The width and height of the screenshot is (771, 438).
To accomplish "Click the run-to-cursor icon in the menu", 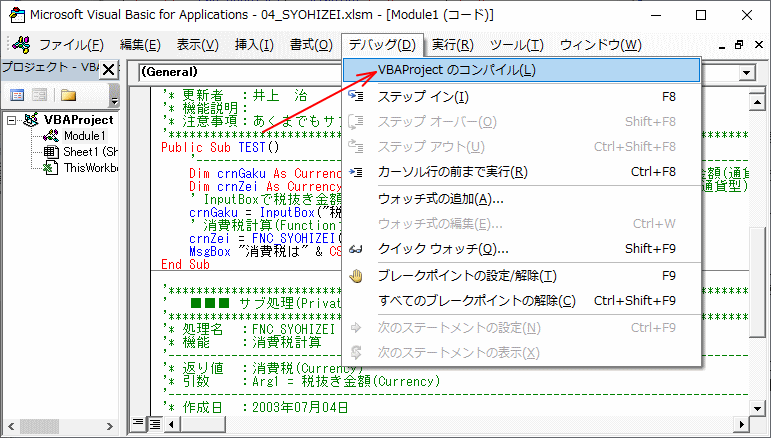I will click(356, 172).
